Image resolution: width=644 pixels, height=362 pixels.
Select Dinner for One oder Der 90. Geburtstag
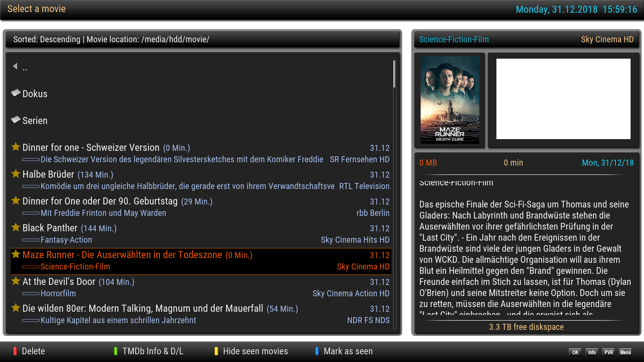tap(100, 201)
